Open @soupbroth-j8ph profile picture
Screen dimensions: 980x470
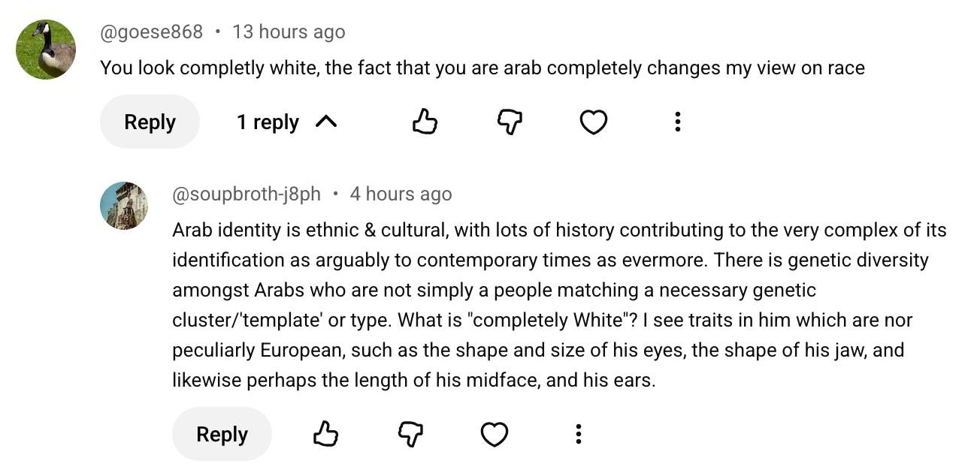click(124, 206)
